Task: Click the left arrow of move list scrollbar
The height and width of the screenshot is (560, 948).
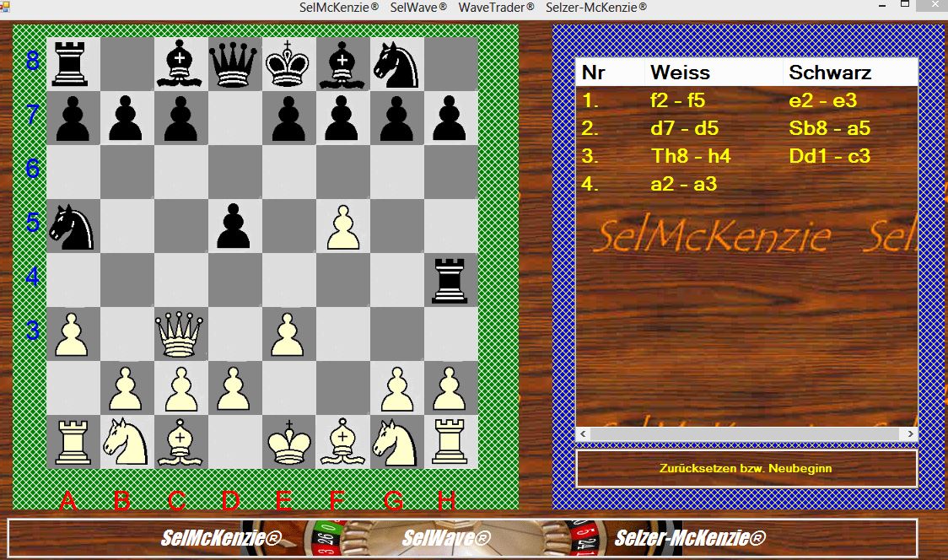Action: tap(583, 433)
